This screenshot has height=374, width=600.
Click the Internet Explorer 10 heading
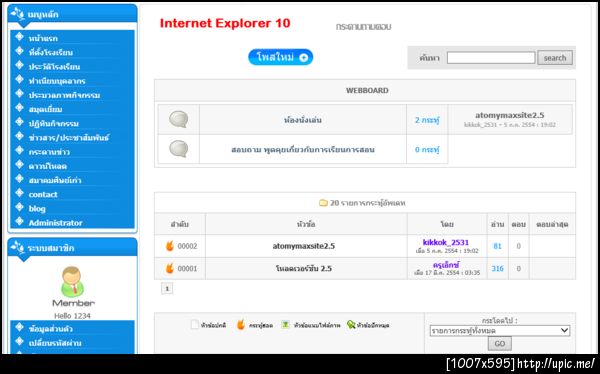pos(225,23)
